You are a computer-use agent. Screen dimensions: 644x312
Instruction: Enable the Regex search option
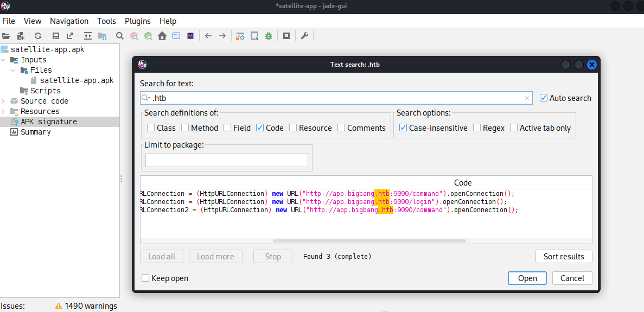[477, 128]
